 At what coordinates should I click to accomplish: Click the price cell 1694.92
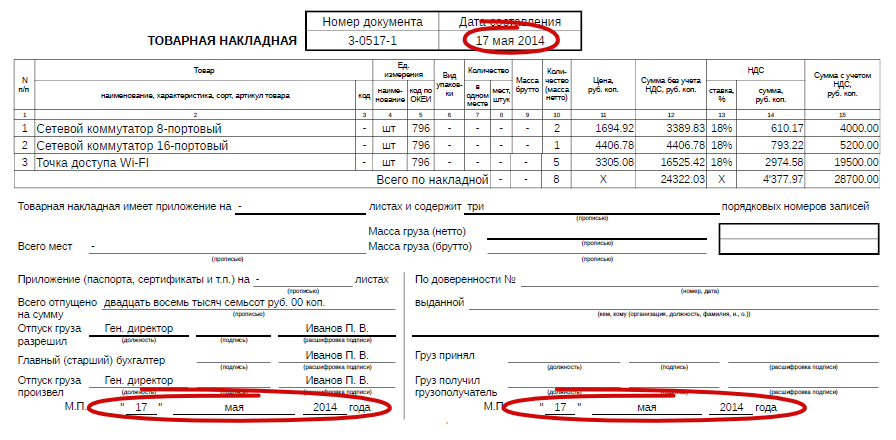[x=614, y=129]
